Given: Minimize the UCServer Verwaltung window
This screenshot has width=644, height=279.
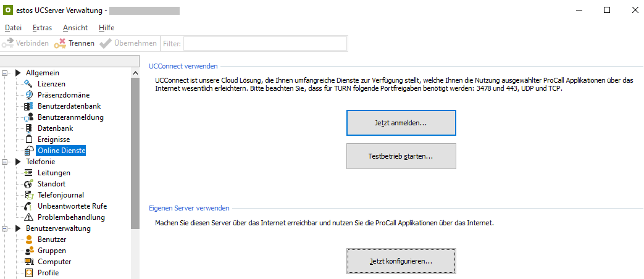Looking at the screenshot, I should coord(579,10).
